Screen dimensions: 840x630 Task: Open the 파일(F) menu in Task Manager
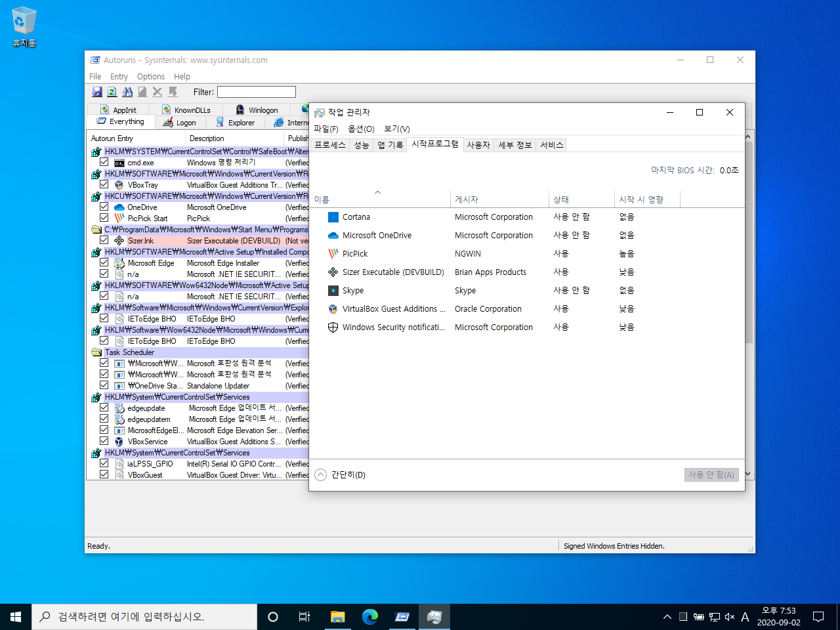pyautogui.click(x=326, y=129)
